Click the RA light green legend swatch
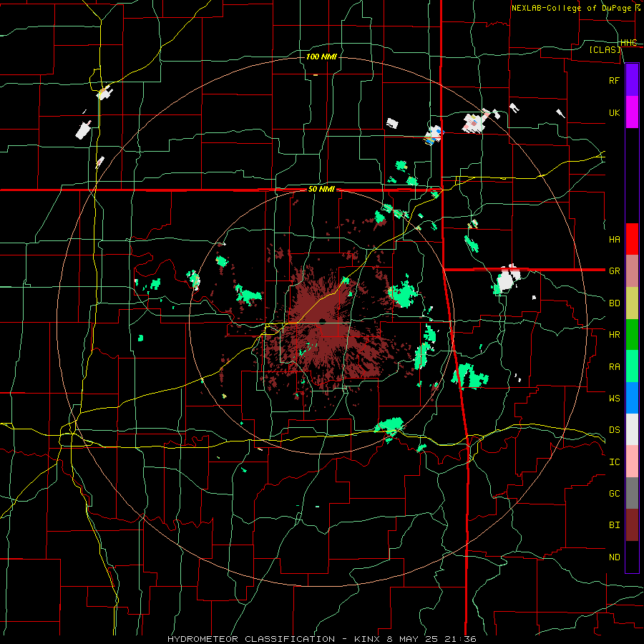644x644 pixels. pyautogui.click(x=632, y=366)
